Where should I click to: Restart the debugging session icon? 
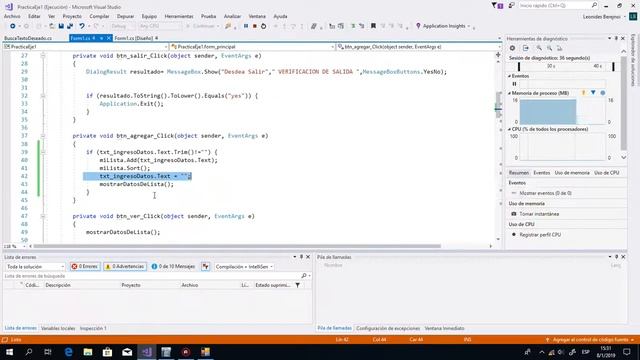click(264, 26)
